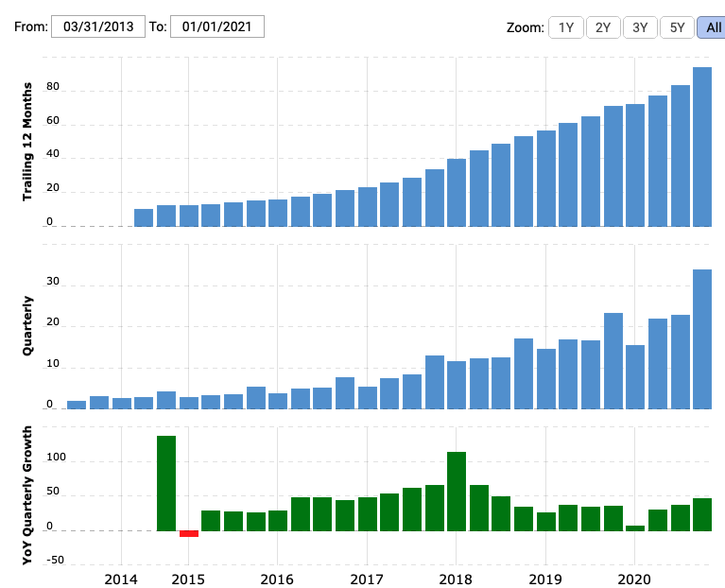The width and height of the screenshot is (725, 588).
Task: Set zoom range to 1Y
Action: pyautogui.click(x=566, y=27)
